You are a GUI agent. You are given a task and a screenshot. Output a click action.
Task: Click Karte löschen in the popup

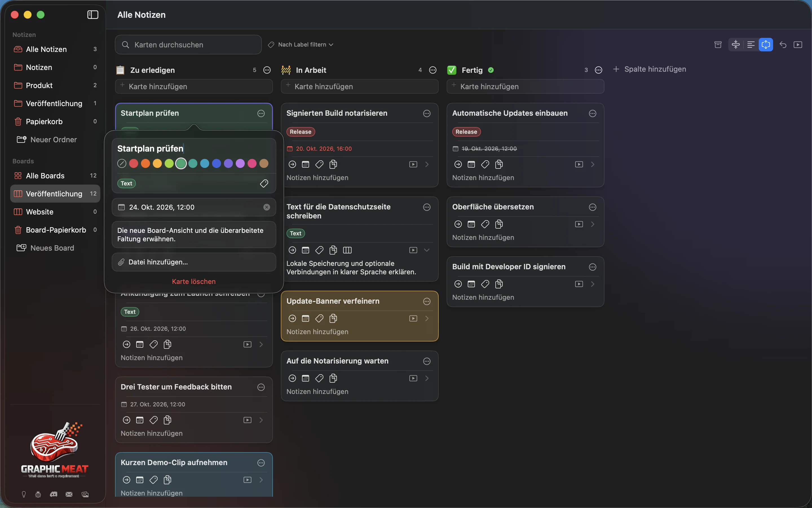click(194, 282)
